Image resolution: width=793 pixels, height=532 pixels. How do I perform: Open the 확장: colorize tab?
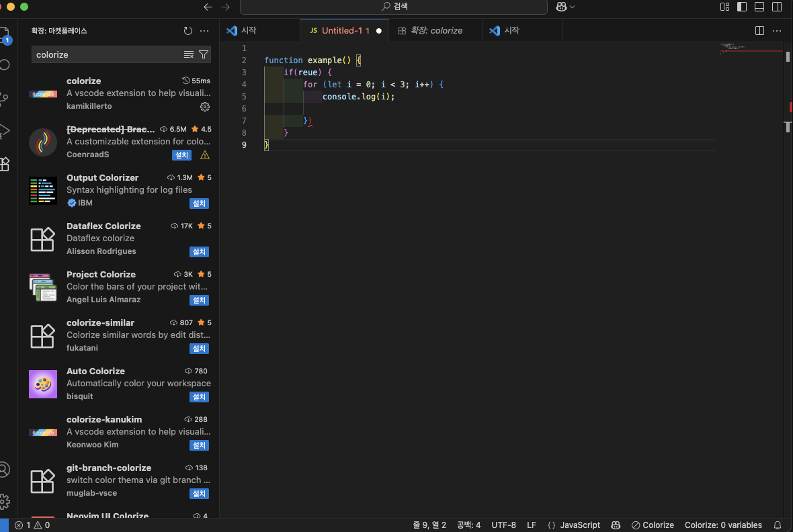point(435,31)
